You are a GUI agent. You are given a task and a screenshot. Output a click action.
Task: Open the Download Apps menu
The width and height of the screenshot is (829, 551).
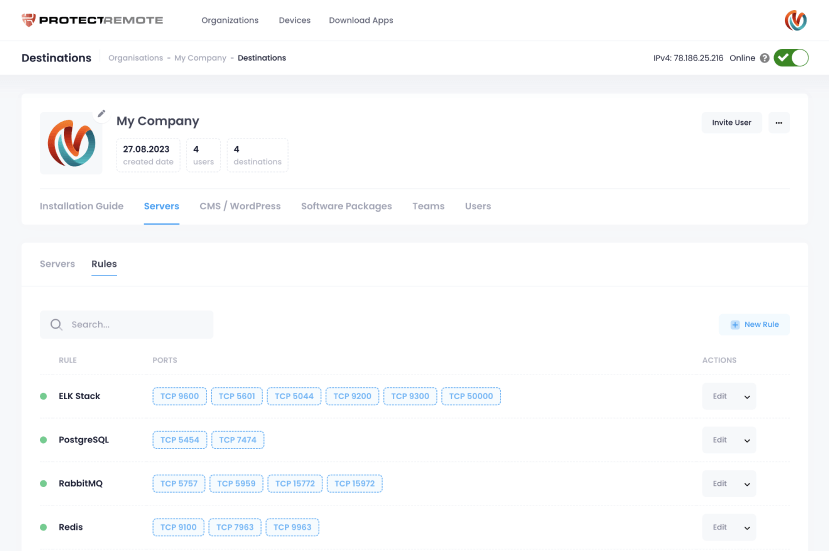coord(361,20)
